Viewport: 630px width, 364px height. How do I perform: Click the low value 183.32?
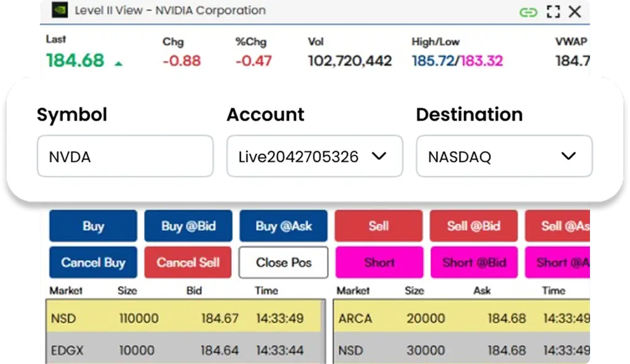pos(481,61)
